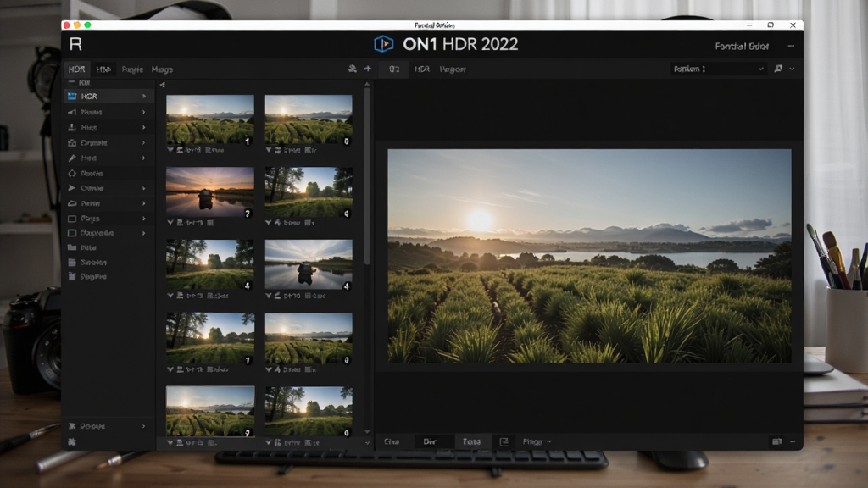Select the orange sunset lake boat thumbnail
The image size is (868, 488).
(x=210, y=192)
